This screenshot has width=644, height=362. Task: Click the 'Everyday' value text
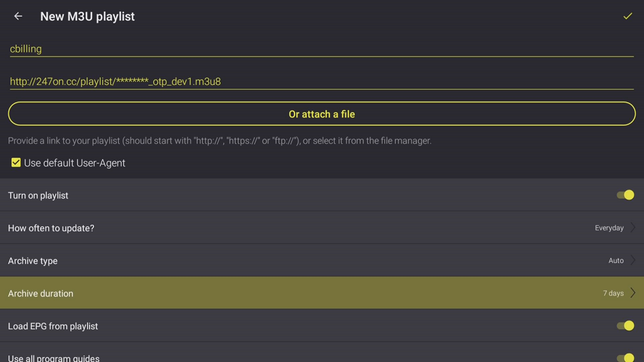pyautogui.click(x=609, y=228)
